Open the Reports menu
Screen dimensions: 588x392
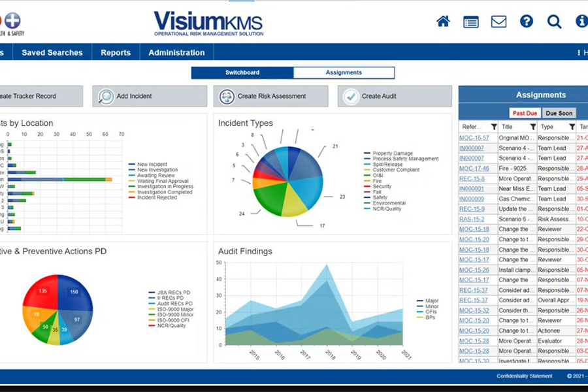point(116,52)
